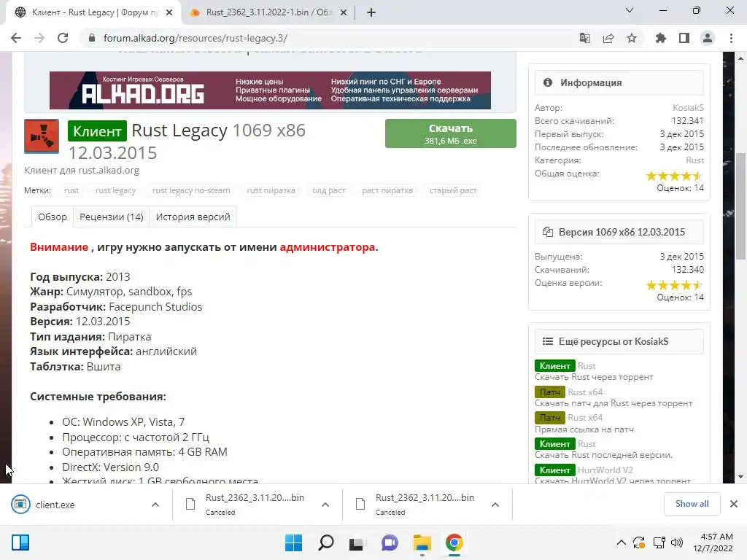The image size is (747, 560).
Task: Open the Rust category link
Action: pyautogui.click(x=694, y=160)
